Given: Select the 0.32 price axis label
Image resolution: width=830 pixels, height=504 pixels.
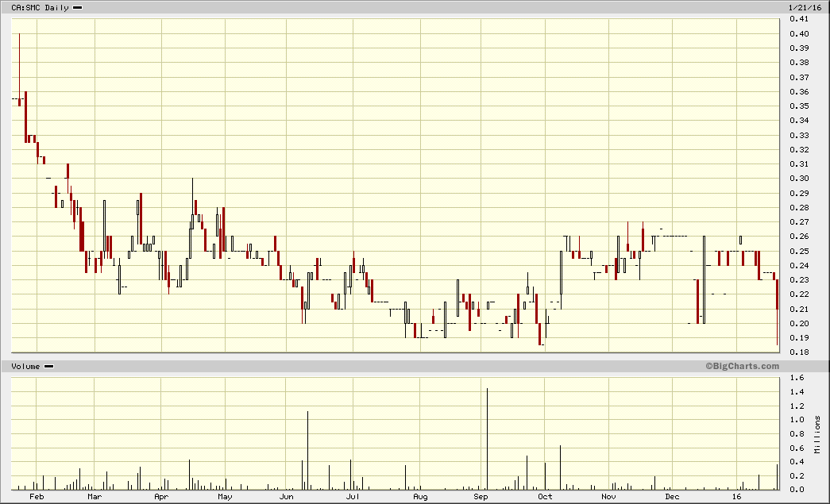Looking at the screenshot, I should click(x=799, y=150).
